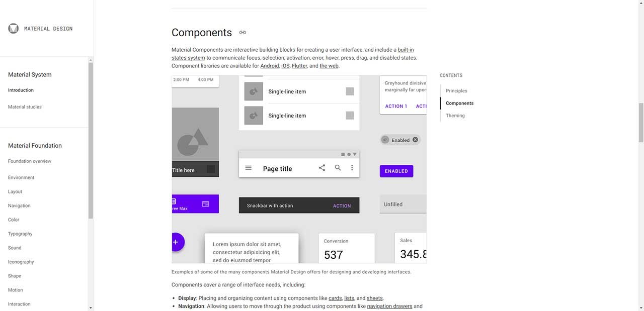Follow the navigation drawers link

click(x=389, y=306)
